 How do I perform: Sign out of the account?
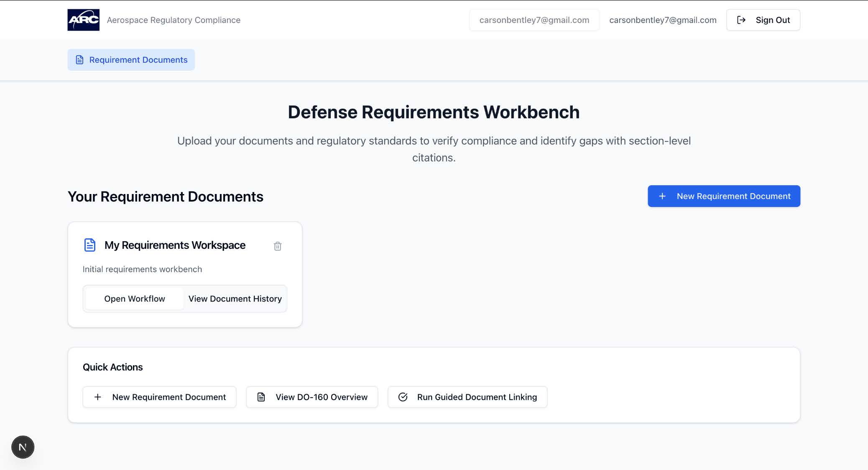[x=763, y=20]
